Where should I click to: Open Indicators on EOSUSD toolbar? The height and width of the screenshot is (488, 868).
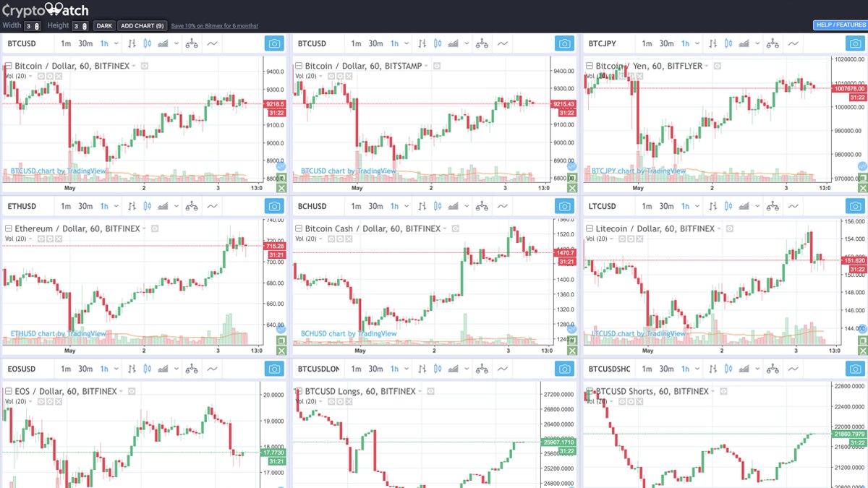tap(212, 369)
